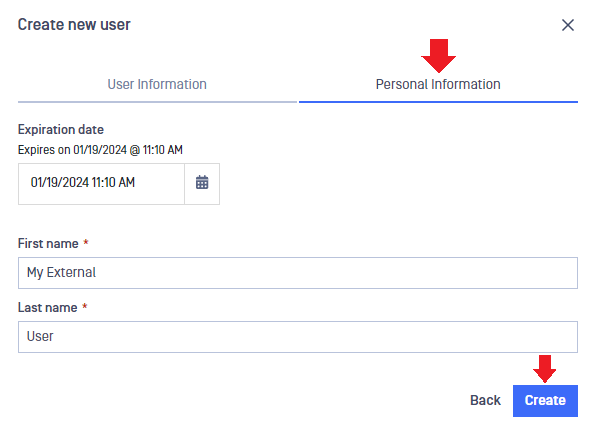Go Back to the previous step
This screenshot has width=593, height=430.
point(485,401)
